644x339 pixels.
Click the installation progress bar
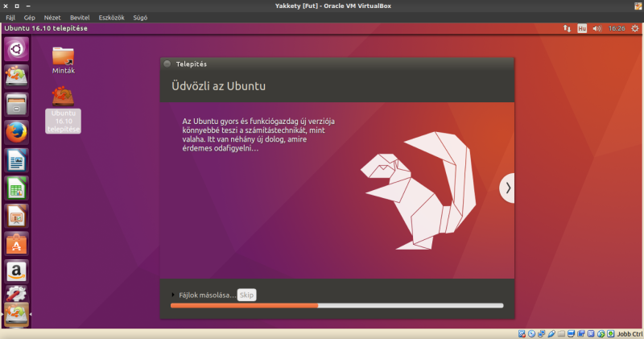[336, 306]
